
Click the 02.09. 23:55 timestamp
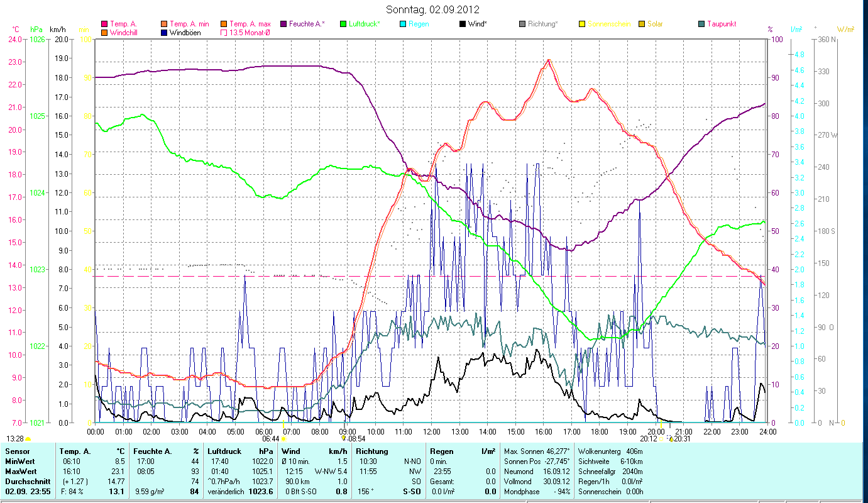(28, 492)
